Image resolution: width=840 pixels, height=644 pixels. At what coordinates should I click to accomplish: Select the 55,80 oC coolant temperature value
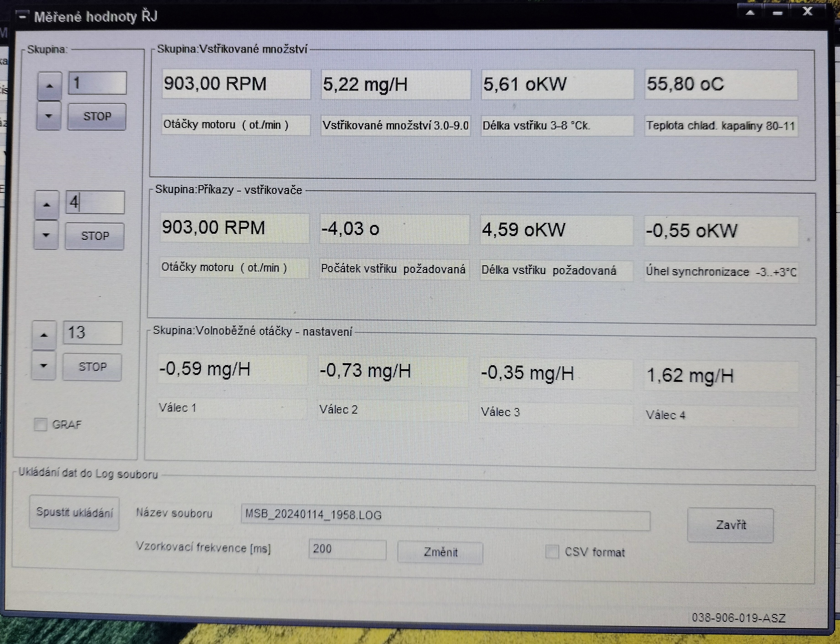click(x=721, y=85)
